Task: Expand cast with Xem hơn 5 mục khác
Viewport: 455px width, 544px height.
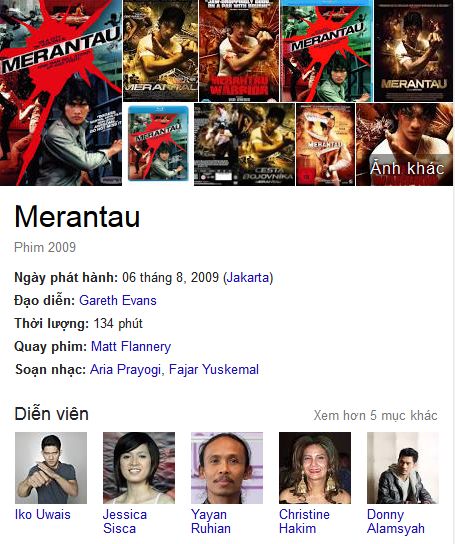Action: coord(376,415)
